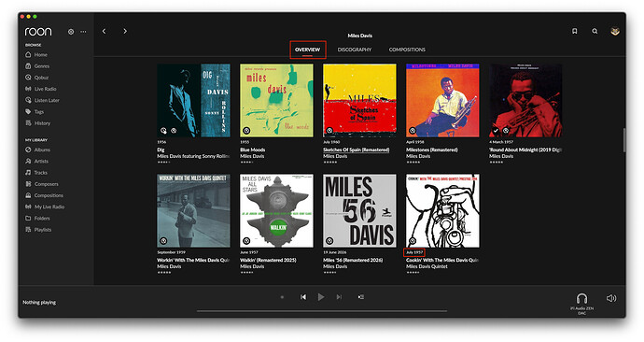Click Miles Davis featuring Sonny Rollins link

(x=193, y=156)
